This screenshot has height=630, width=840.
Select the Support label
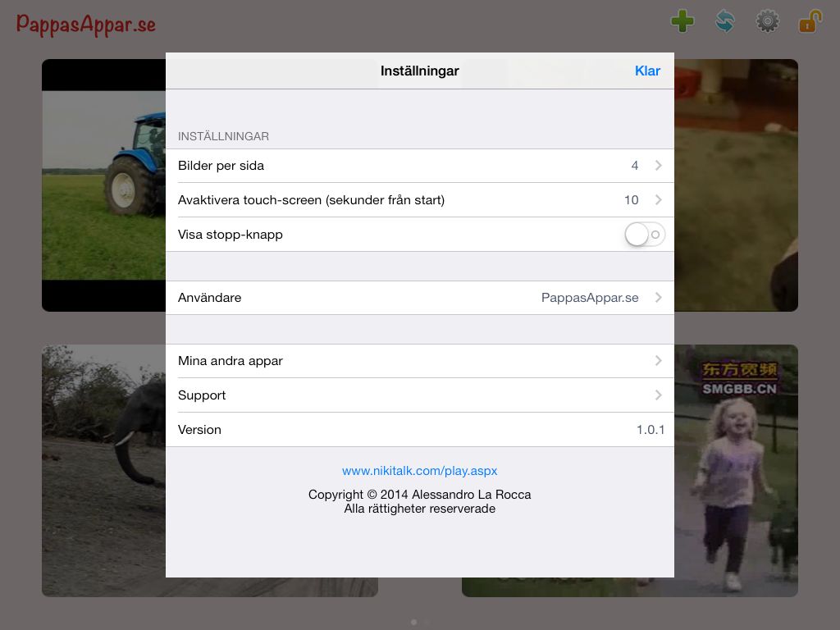(x=202, y=395)
